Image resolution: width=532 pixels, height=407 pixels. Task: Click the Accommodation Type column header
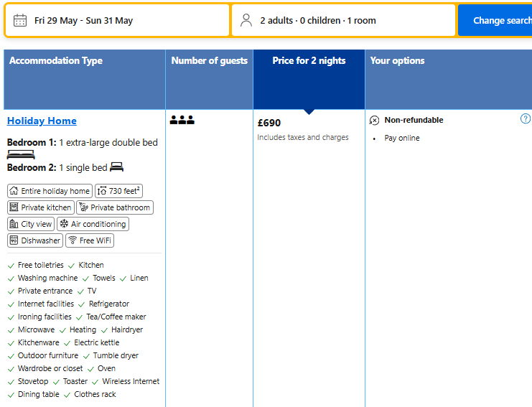coord(55,61)
